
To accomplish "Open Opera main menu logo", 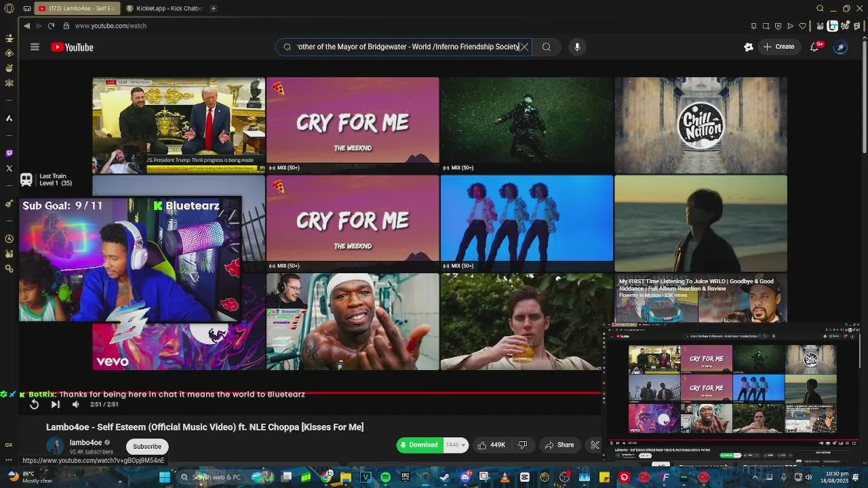I will tap(9, 8).
